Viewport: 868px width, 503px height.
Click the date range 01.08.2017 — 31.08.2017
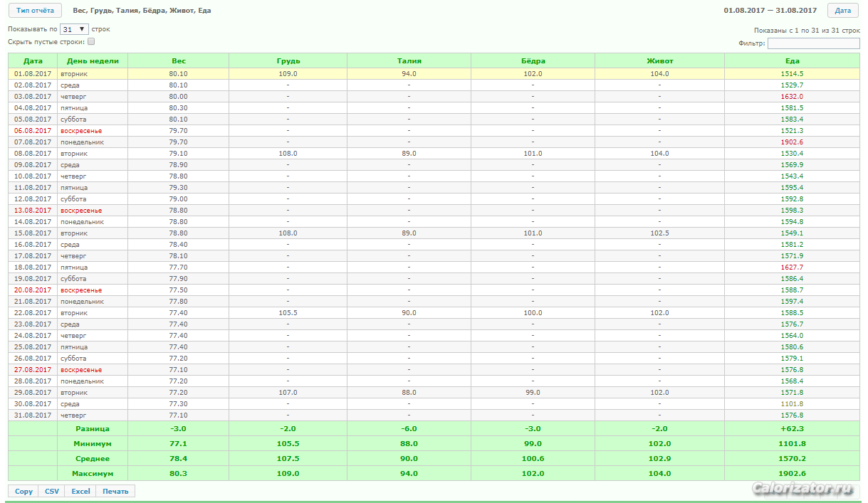[770, 11]
